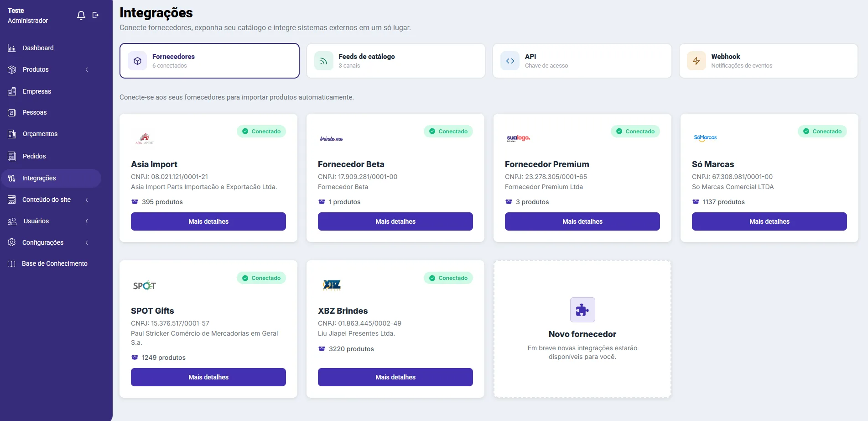Select the Empresas building icon
The height and width of the screenshot is (421, 868).
[x=12, y=91]
